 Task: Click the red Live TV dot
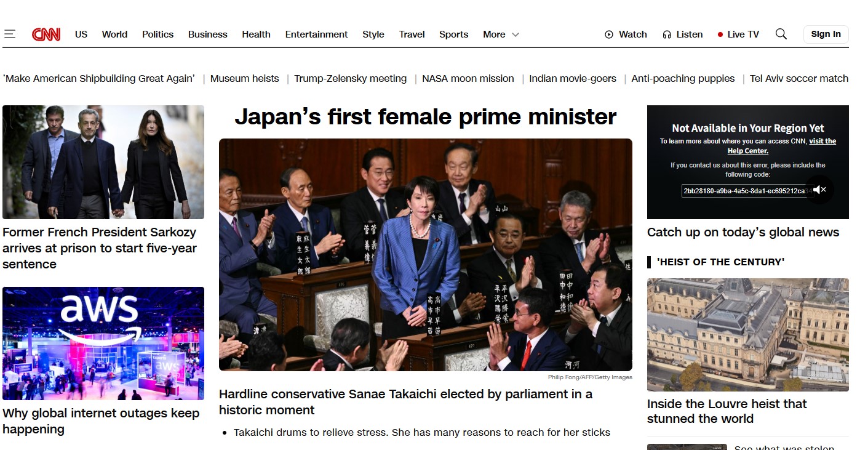tap(720, 34)
